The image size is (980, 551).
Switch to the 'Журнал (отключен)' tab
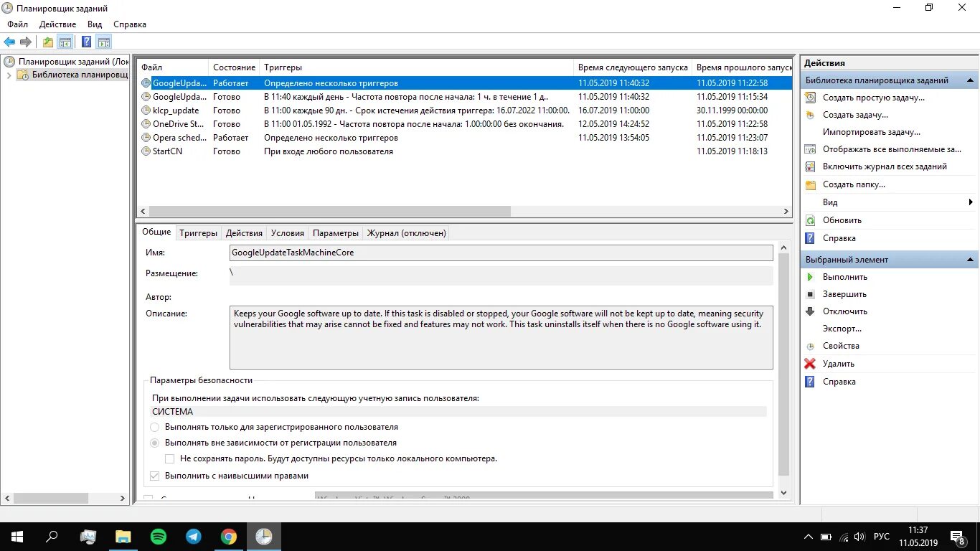pos(407,233)
